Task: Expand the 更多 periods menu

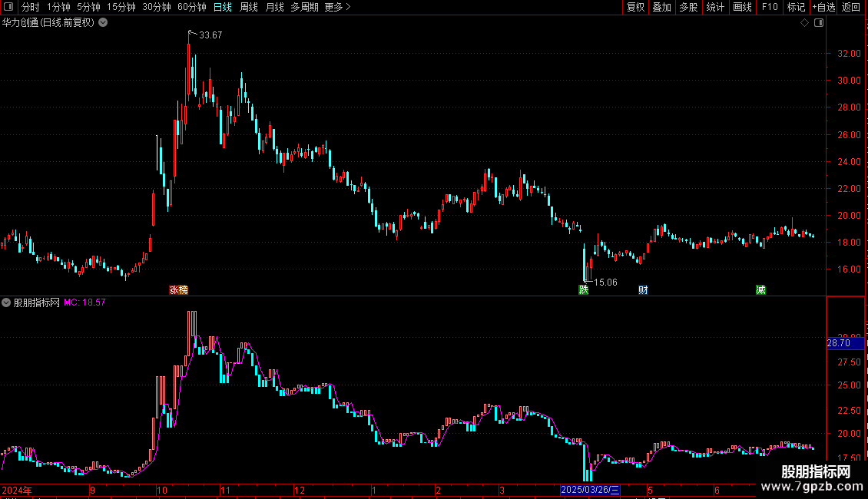Action: point(338,7)
